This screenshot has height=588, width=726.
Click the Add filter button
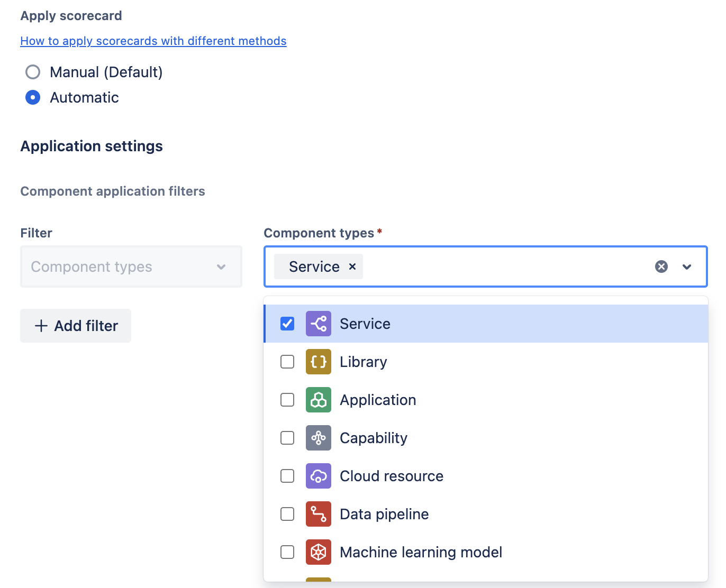pos(75,326)
